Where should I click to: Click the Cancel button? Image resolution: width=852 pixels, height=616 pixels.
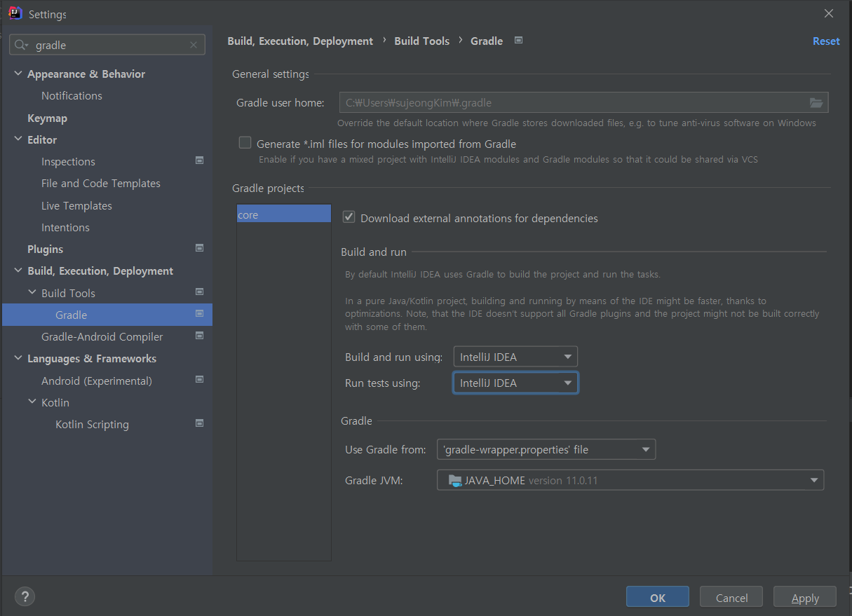[x=731, y=597]
